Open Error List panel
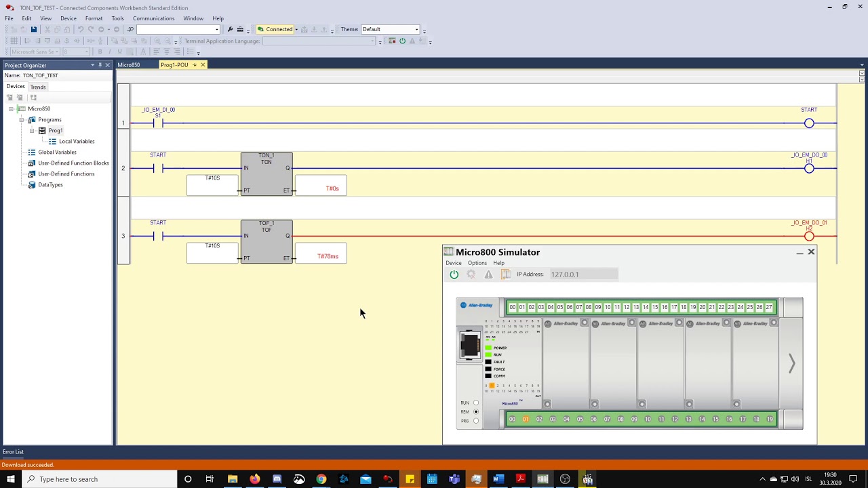Image resolution: width=868 pixels, height=488 pixels. (13, 451)
